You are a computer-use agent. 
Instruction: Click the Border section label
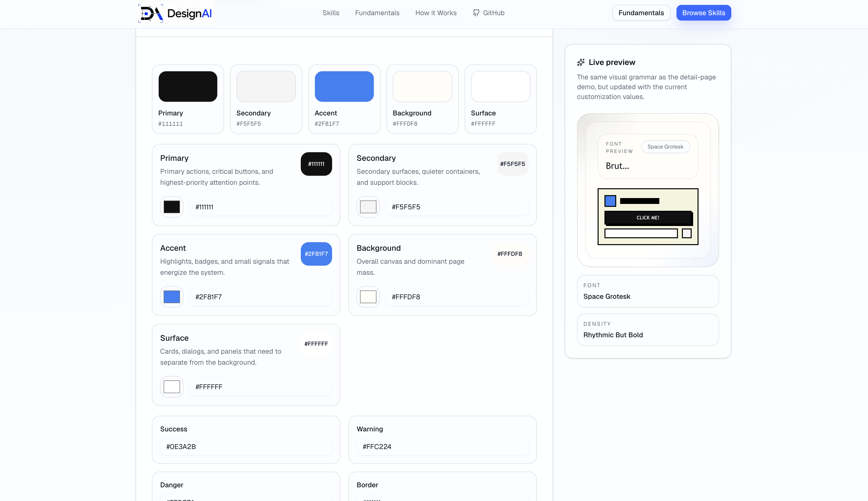tap(367, 485)
